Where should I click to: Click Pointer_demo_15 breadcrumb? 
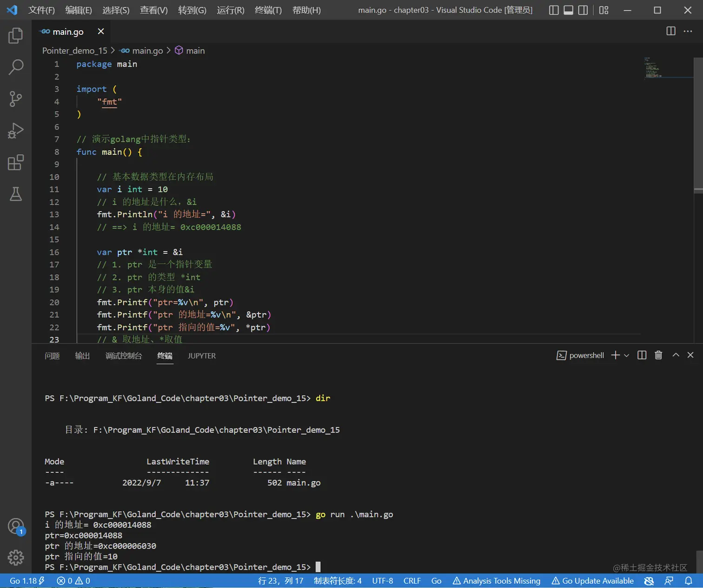tap(74, 51)
